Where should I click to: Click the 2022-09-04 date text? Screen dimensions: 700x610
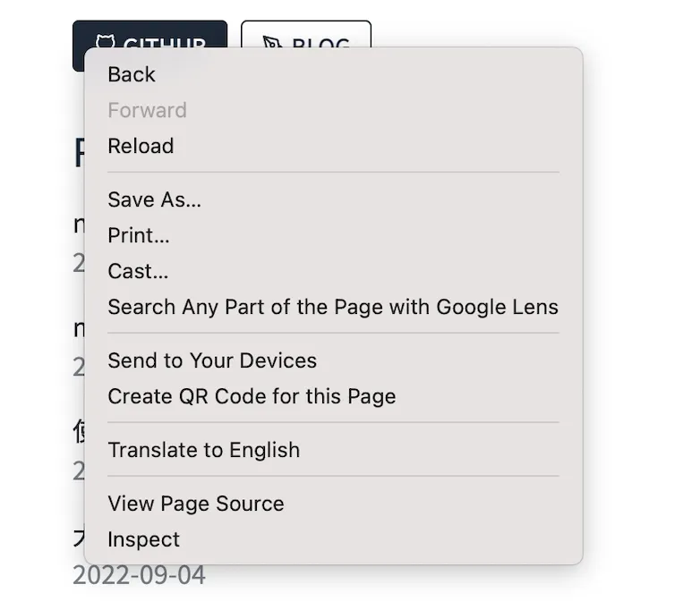coord(139,575)
